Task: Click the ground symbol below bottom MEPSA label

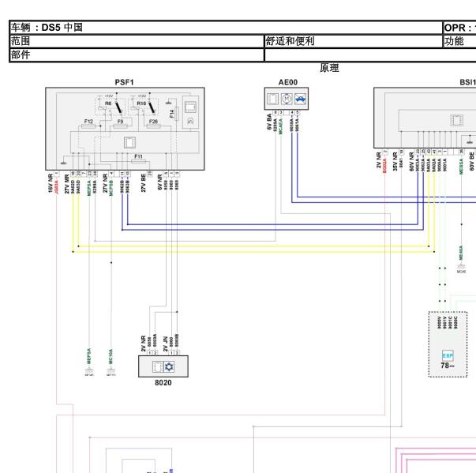Action: point(89,372)
